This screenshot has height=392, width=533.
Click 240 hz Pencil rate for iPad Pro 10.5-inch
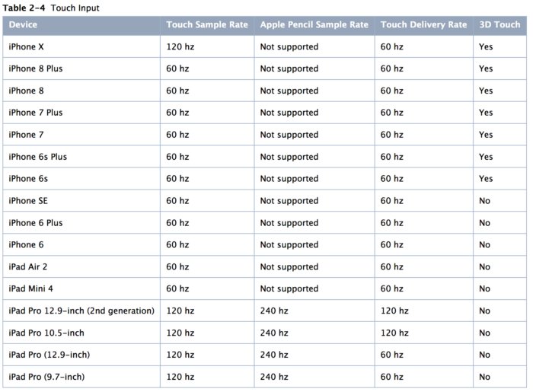tap(274, 333)
